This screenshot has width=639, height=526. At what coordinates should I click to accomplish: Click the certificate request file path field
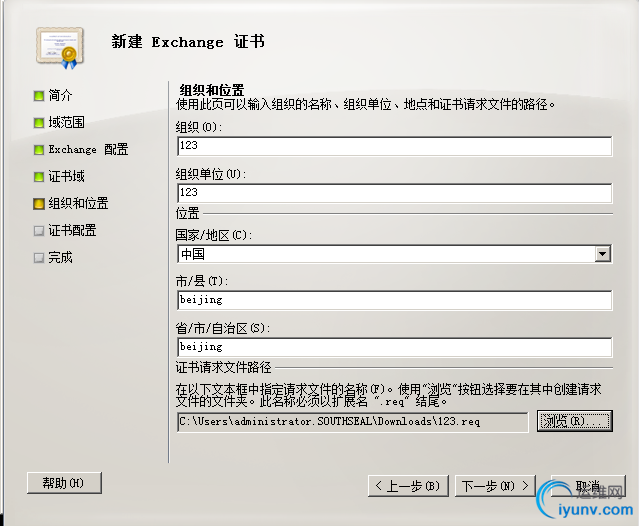tap(353, 422)
